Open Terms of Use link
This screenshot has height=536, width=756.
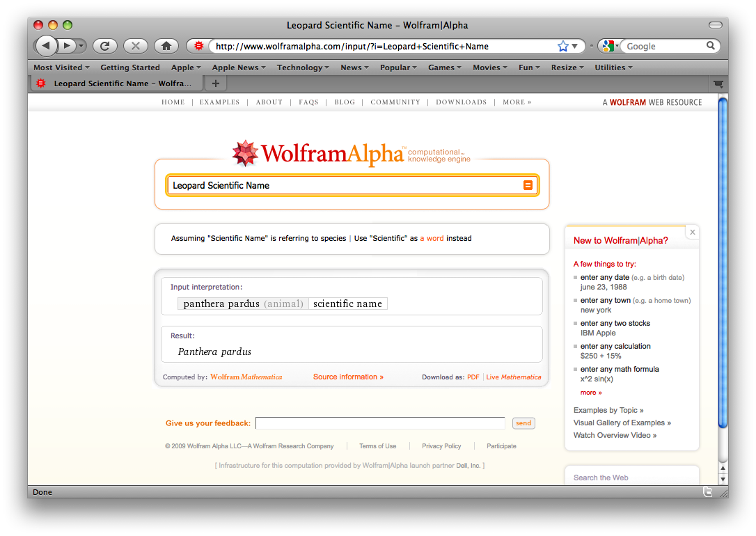pyautogui.click(x=377, y=446)
